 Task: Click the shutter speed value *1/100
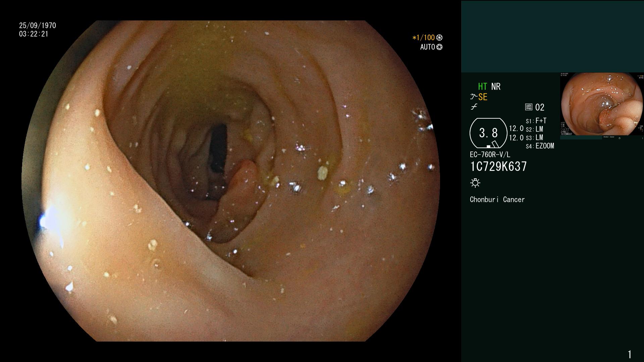pos(424,38)
